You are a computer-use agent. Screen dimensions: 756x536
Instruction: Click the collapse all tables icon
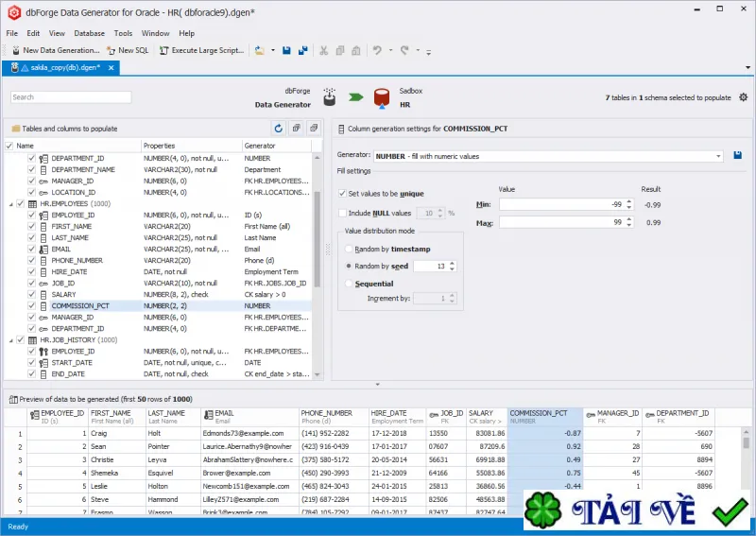[314, 129]
